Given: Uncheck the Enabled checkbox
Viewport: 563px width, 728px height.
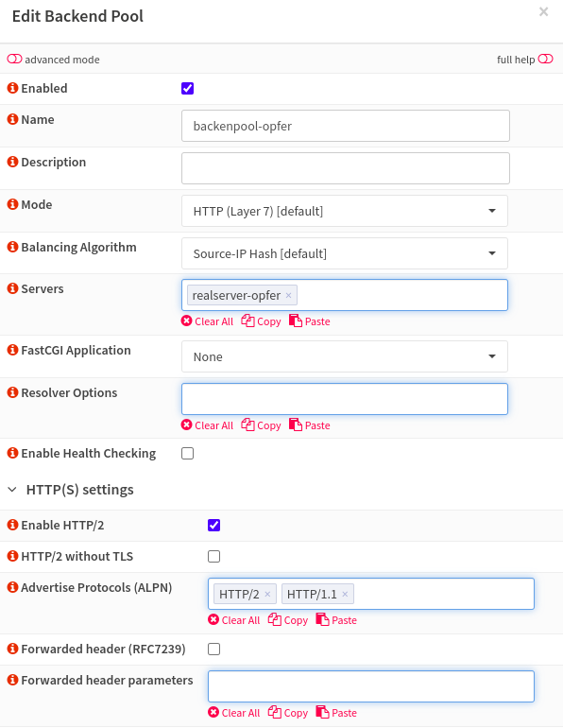Looking at the screenshot, I should tap(187, 88).
